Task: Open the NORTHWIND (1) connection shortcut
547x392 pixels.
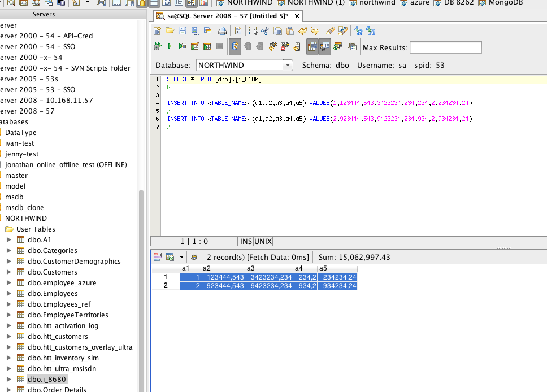Action: pos(311,3)
